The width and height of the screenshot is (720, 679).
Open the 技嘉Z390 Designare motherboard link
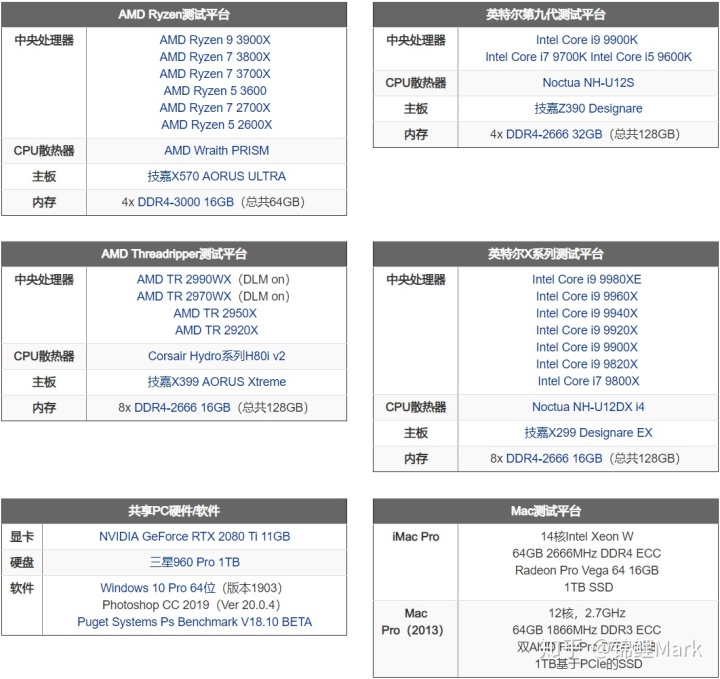tap(588, 109)
